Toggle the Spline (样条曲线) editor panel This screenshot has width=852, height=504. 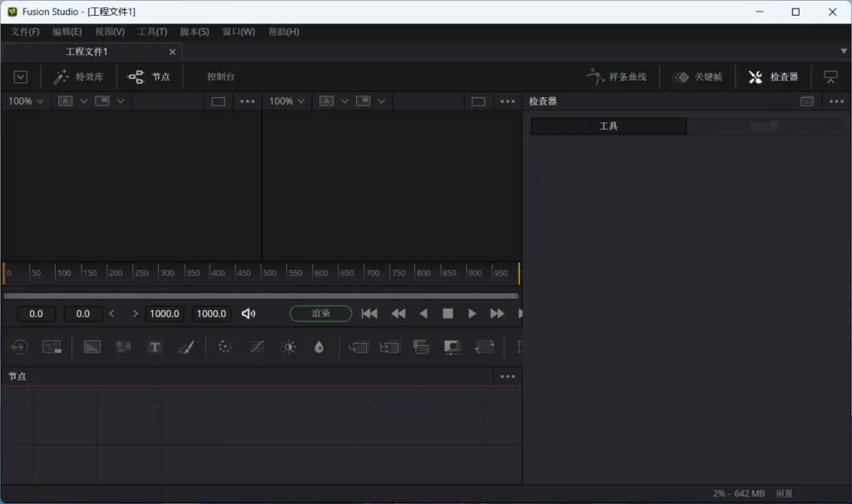(x=617, y=77)
